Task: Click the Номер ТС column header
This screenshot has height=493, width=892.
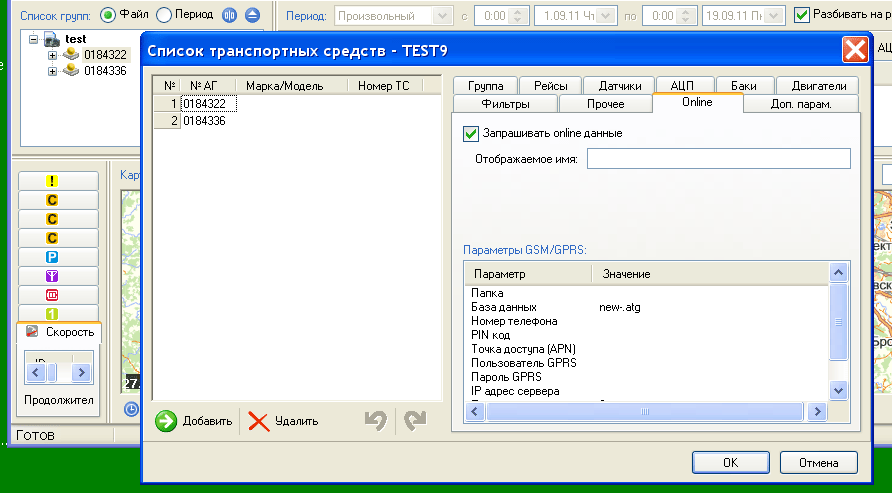Action: (x=386, y=86)
